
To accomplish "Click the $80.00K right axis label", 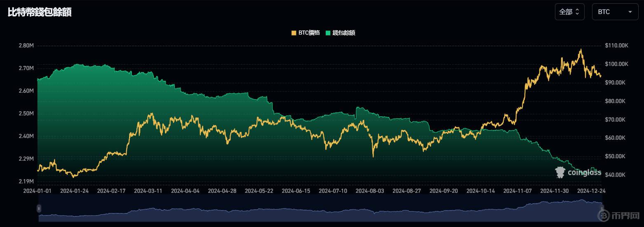I will (x=615, y=101).
